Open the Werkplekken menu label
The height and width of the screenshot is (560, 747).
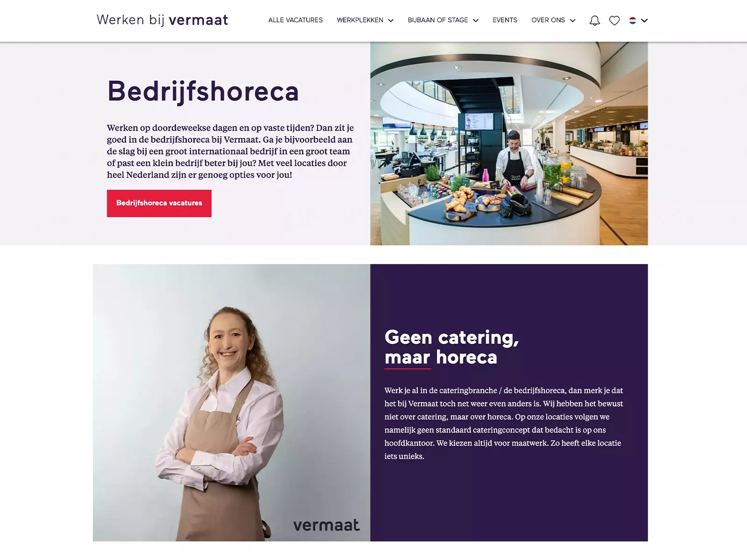tap(360, 20)
